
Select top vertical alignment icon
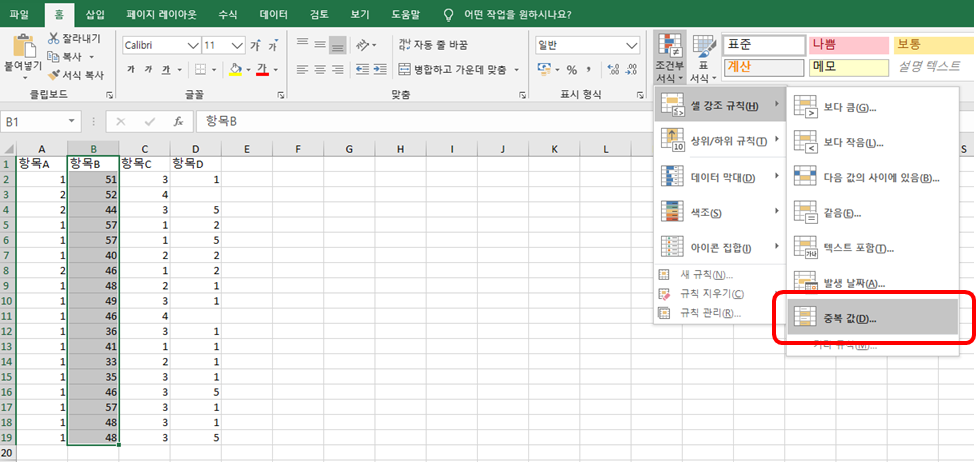click(303, 44)
